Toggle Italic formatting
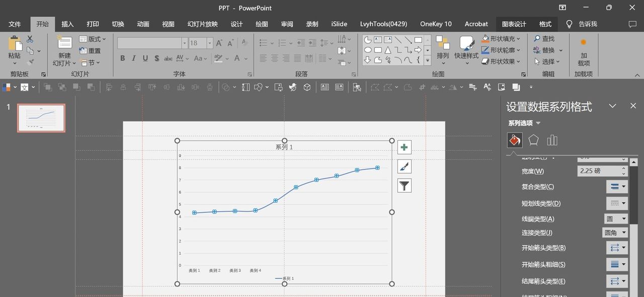The image size is (644, 297). [x=134, y=58]
